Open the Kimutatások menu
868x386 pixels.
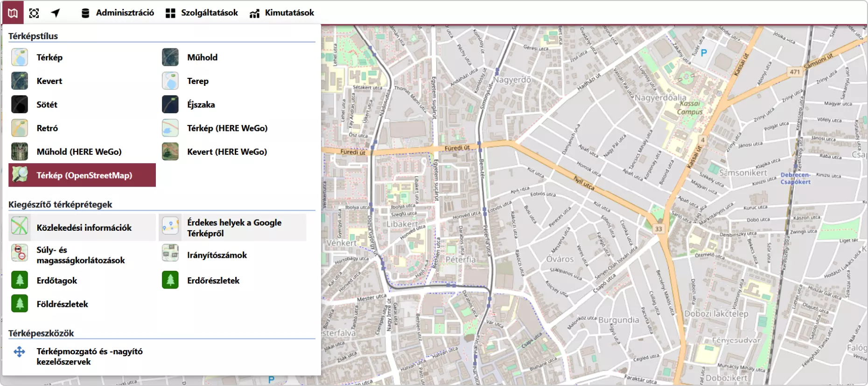pyautogui.click(x=282, y=13)
